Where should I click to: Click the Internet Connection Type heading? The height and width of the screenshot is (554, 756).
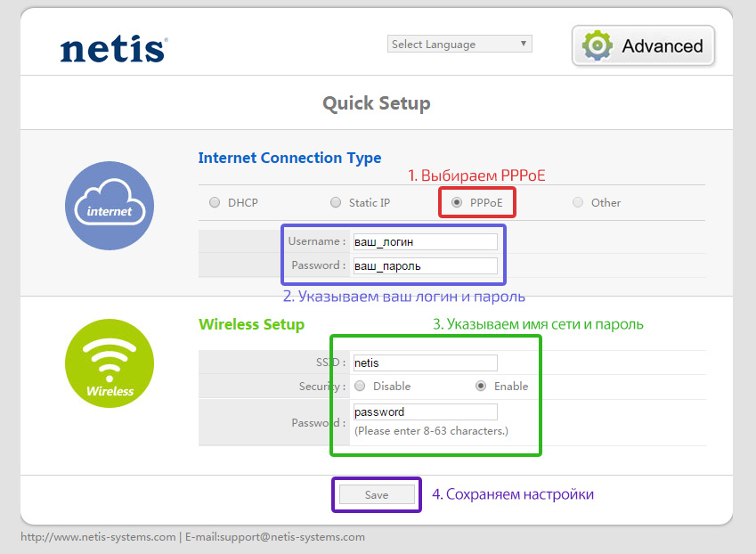pyautogui.click(x=289, y=159)
